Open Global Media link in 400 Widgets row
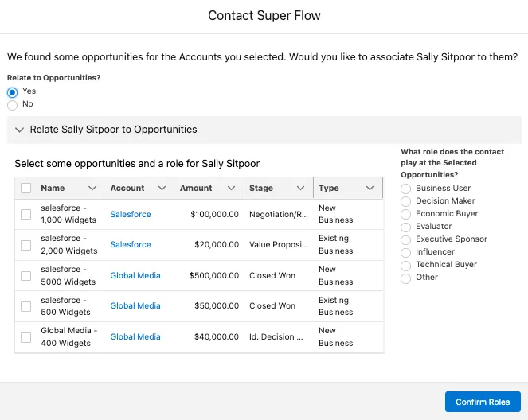 coord(135,336)
